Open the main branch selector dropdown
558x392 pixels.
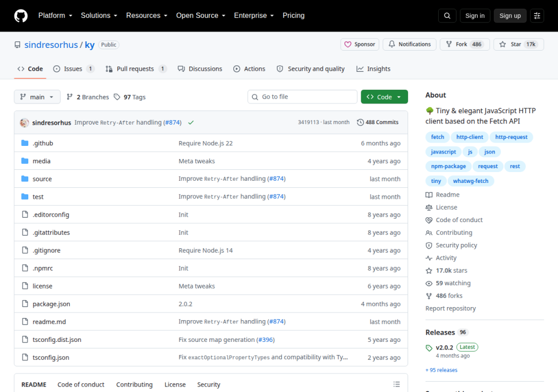click(x=37, y=97)
